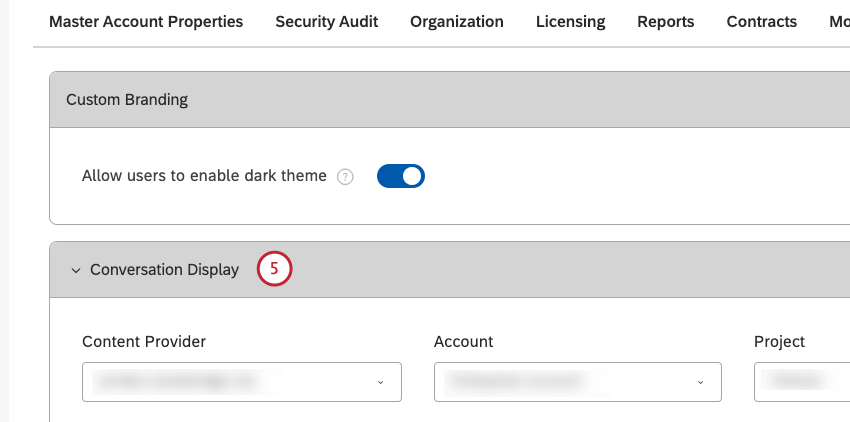This screenshot has height=422, width=850.
Task: Switch to the Contracts tab
Action: [762, 21]
